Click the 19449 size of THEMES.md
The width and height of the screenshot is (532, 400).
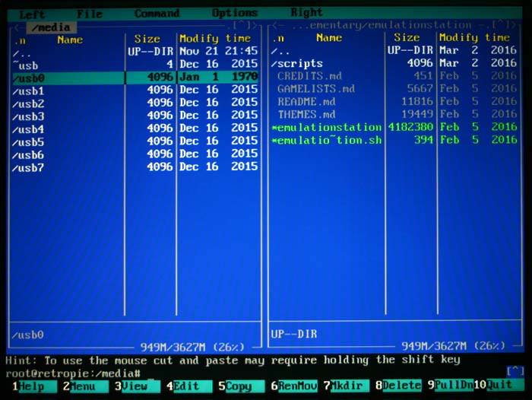[417, 114]
